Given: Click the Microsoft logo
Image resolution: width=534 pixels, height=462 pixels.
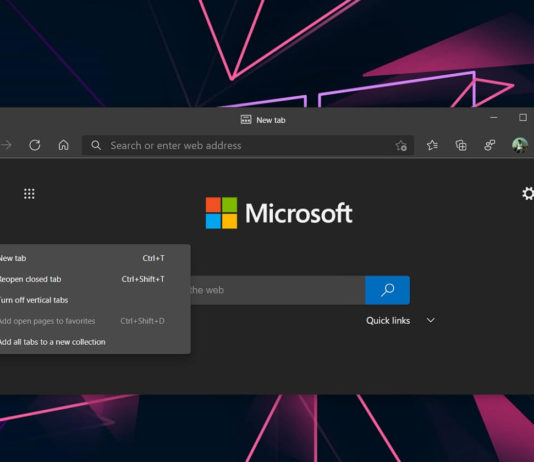Looking at the screenshot, I should pyautogui.click(x=279, y=213).
